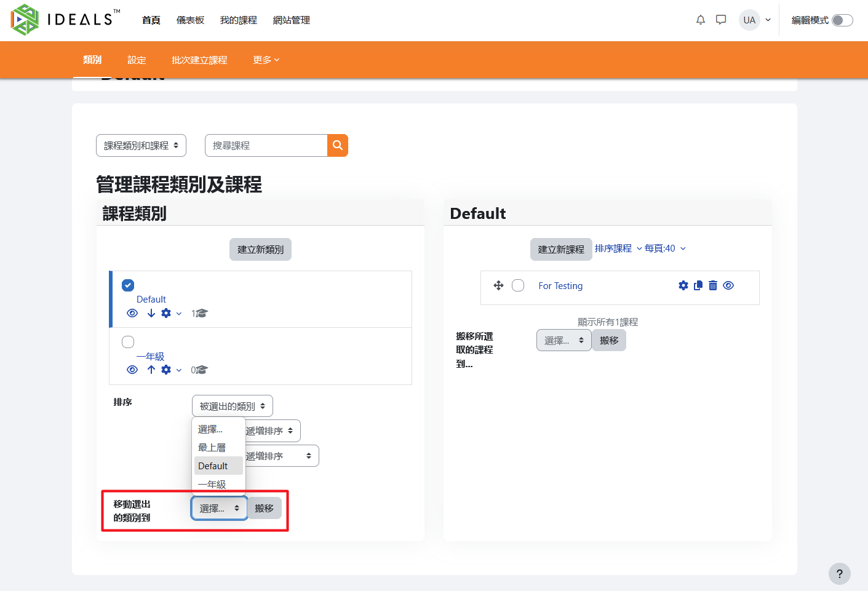Expand the 每頁:40 per-page dropdown
This screenshot has width=868, height=591.
click(x=665, y=248)
